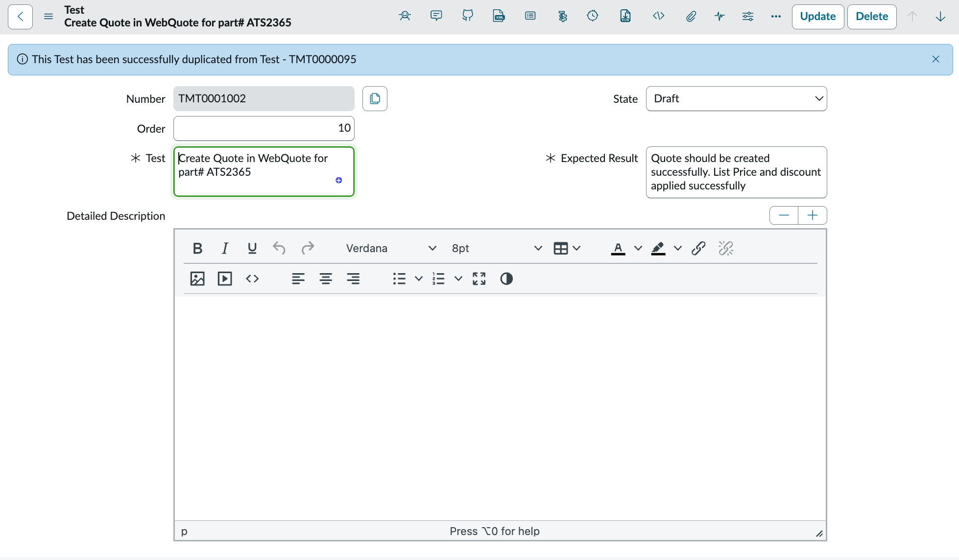Screen dimensions: 959x560
Task: Click the Test text area
Action: pyautogui.click(x=264, y=171)
